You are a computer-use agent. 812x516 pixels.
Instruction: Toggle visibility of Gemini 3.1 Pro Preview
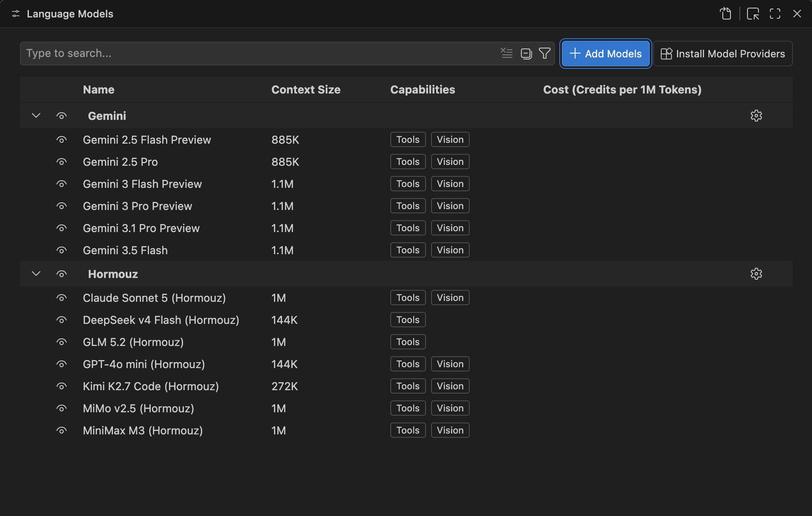(62, 228)
